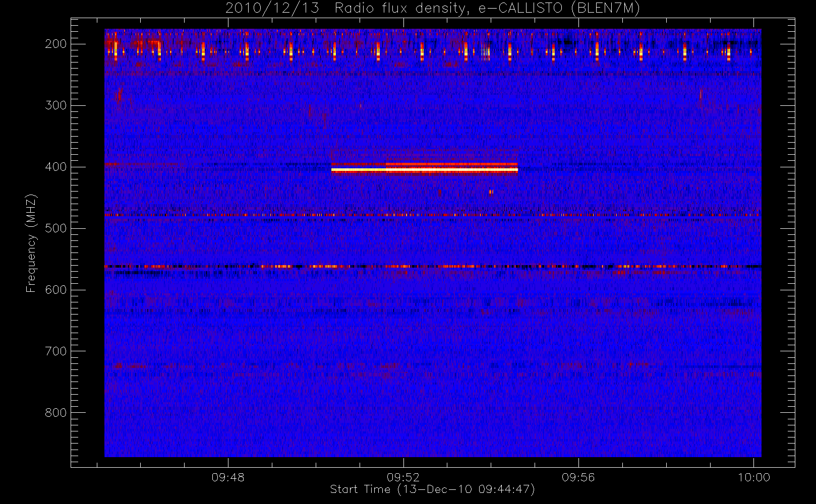This screenshot has width=816, height=504.
Task: Click the red interference line near 480 MHz
Action: coord(432,215)
